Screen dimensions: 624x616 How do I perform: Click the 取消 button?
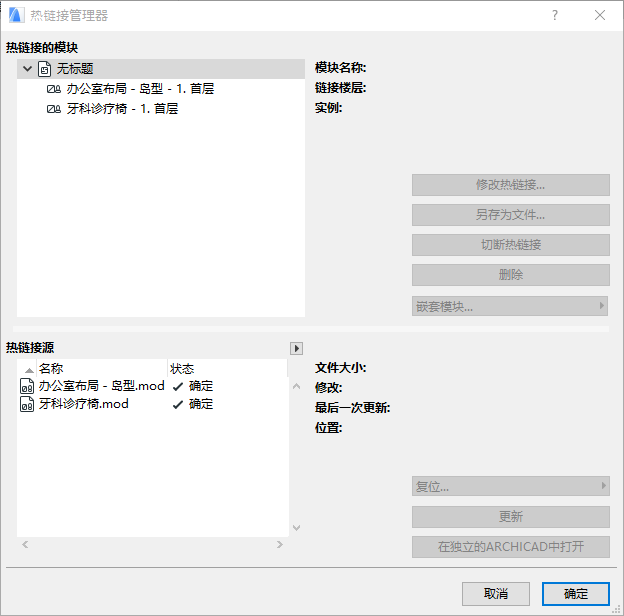(496, 594)
